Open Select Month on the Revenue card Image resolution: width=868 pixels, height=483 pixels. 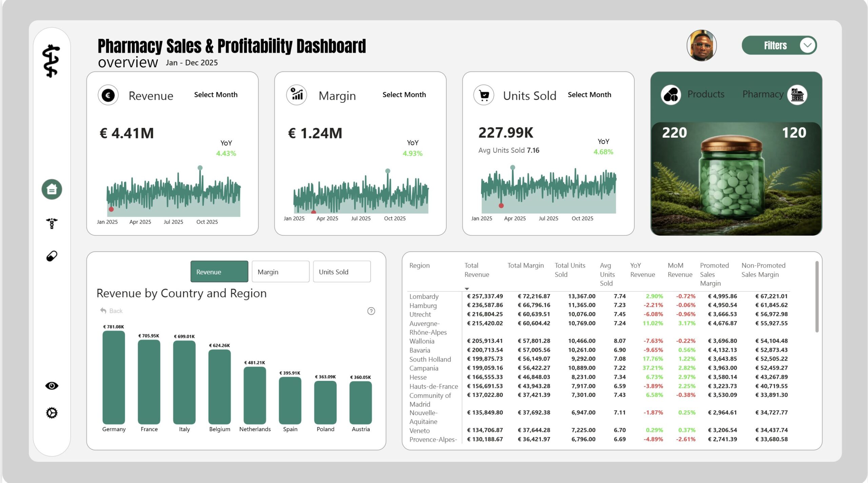216,95
